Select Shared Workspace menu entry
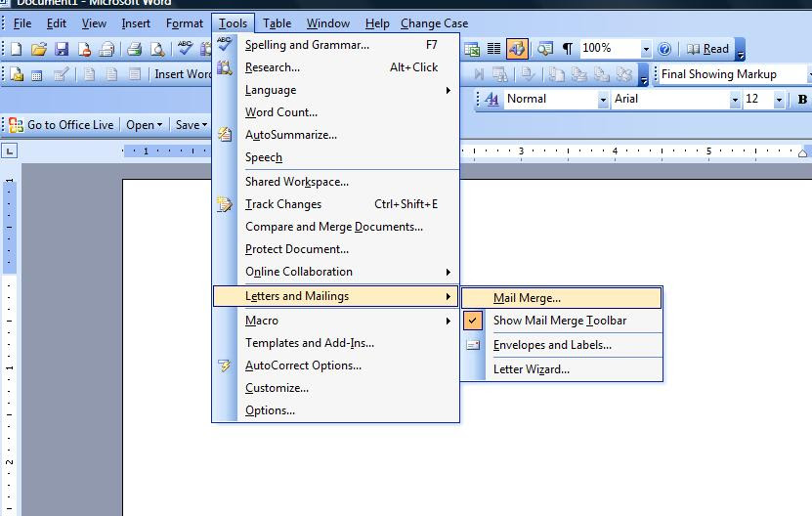 335,182
